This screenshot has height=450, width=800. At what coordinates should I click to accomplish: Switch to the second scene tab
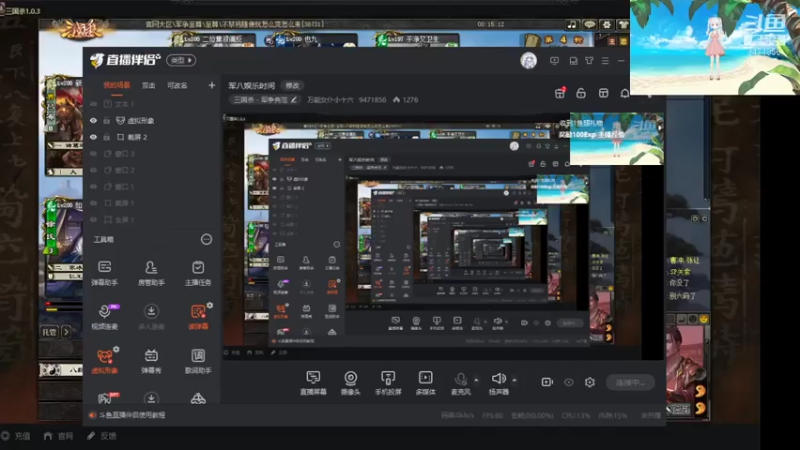(148, 86)
